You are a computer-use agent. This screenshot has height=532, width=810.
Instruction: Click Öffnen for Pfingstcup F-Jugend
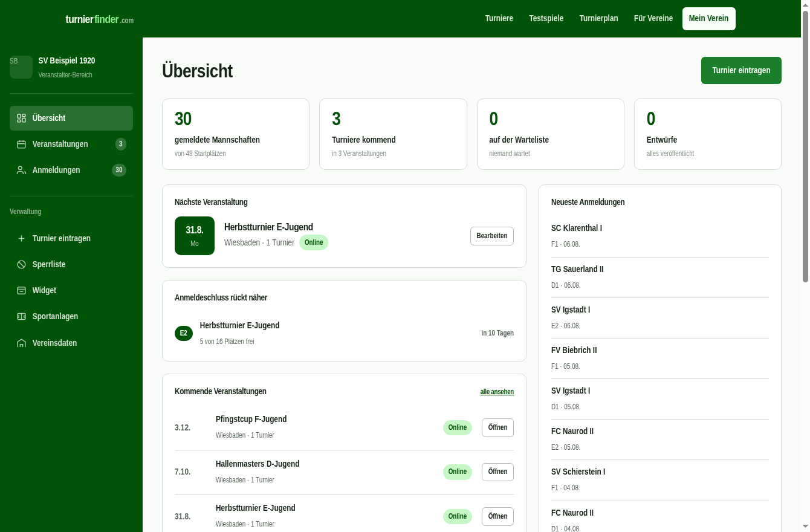pyautogui.click(x=497, y=427)
